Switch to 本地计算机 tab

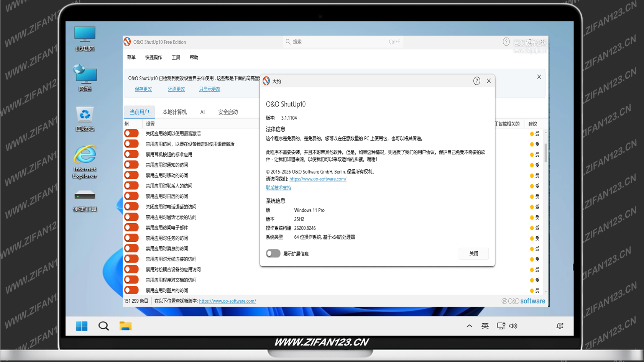click(175, 112)
